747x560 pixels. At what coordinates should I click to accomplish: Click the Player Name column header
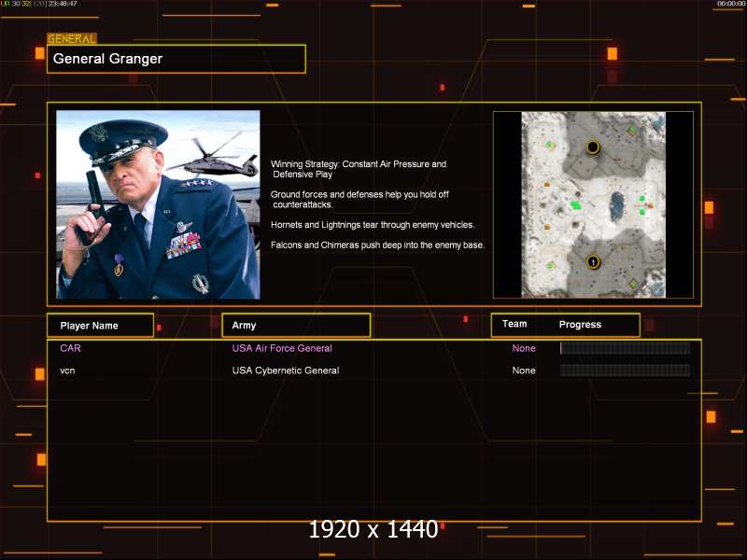101,326
